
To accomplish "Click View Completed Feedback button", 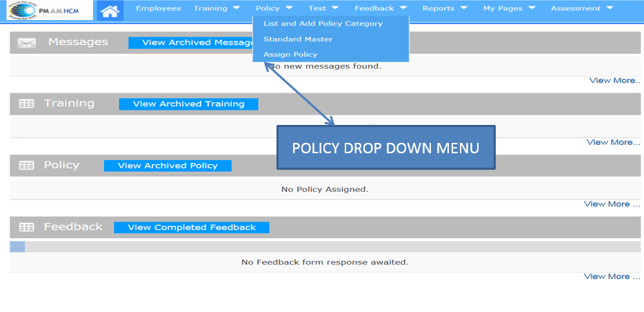I will (192, 228).
